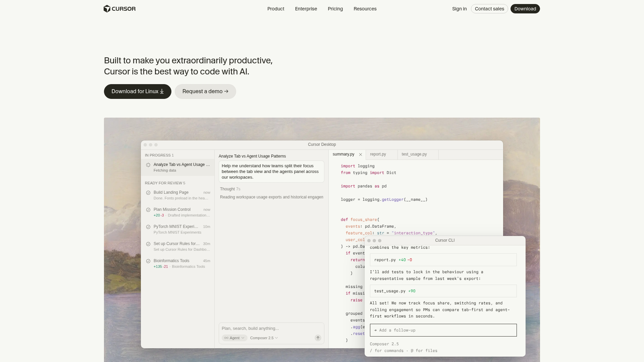644x362 pixels.
Task: Click Analyze Tab vs Agent Usage Patterns heading
Action: [x=252, y=156]
